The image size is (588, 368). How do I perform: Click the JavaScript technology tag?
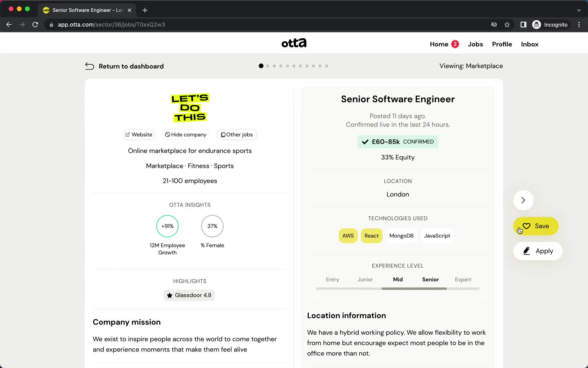pos(437,236)
